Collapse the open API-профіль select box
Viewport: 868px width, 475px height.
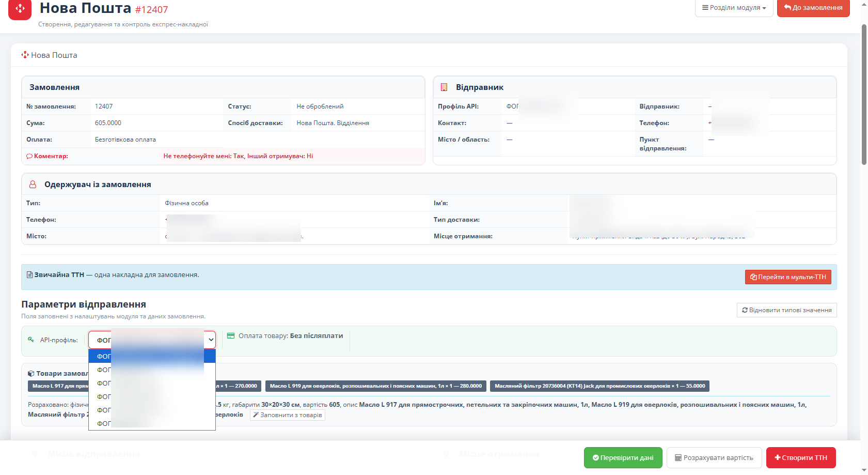point(152,340)
